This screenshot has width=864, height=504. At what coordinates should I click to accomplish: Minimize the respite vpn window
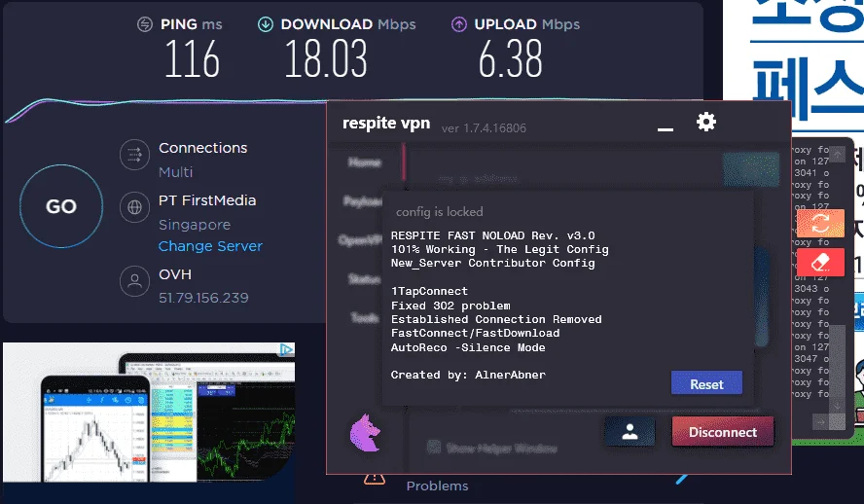[x=666, y=129]
